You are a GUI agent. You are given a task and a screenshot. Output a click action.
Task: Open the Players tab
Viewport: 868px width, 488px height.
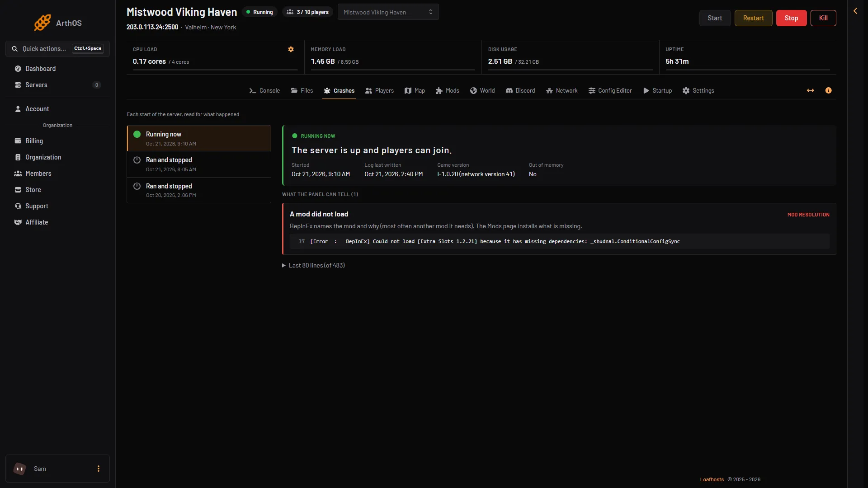pos(379,91)
